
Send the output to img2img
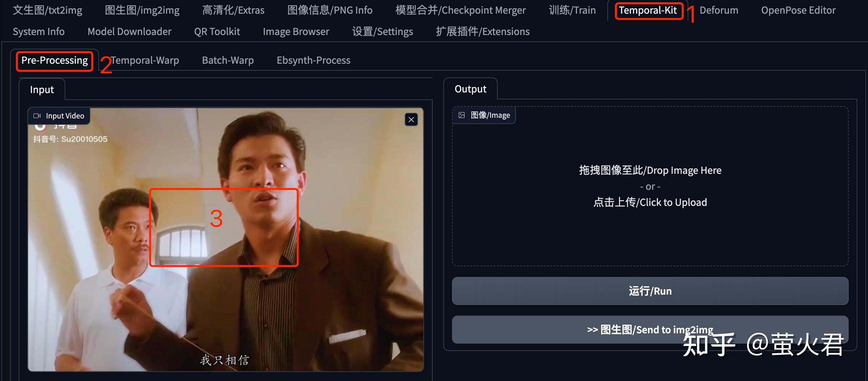pyautogui.click(x=649, y=330)
